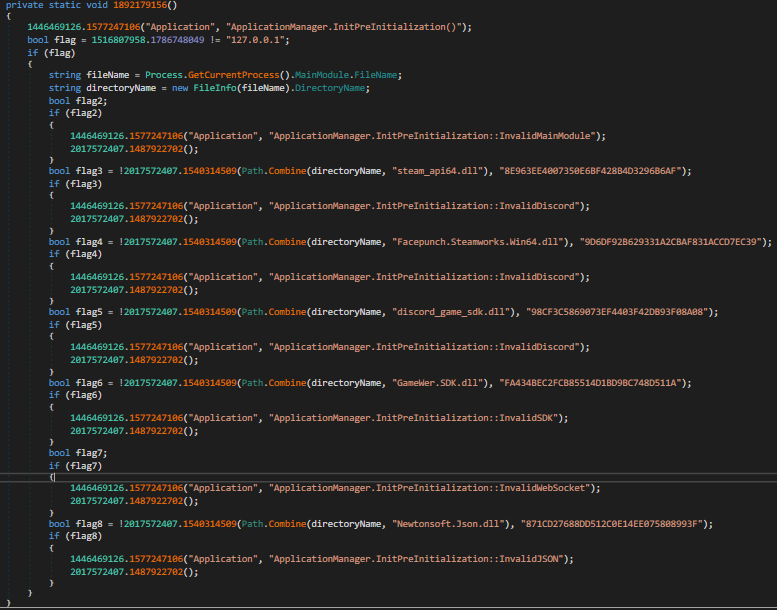Screen dimensions: 777x610
Task: Click the "bool flag2;" declaration
Action: [78, 101]
